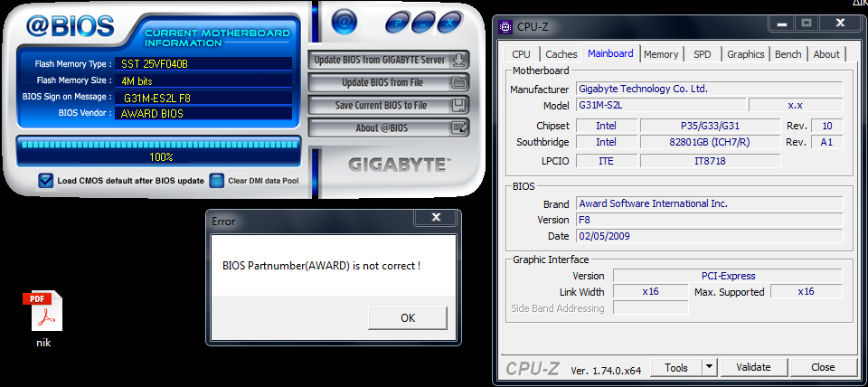Open the Bench tab

tap(788, 54)
